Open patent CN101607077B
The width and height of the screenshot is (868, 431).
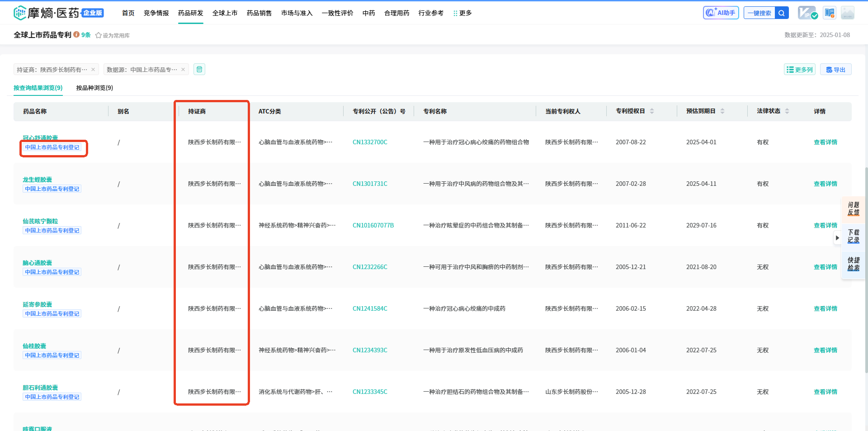373,225
